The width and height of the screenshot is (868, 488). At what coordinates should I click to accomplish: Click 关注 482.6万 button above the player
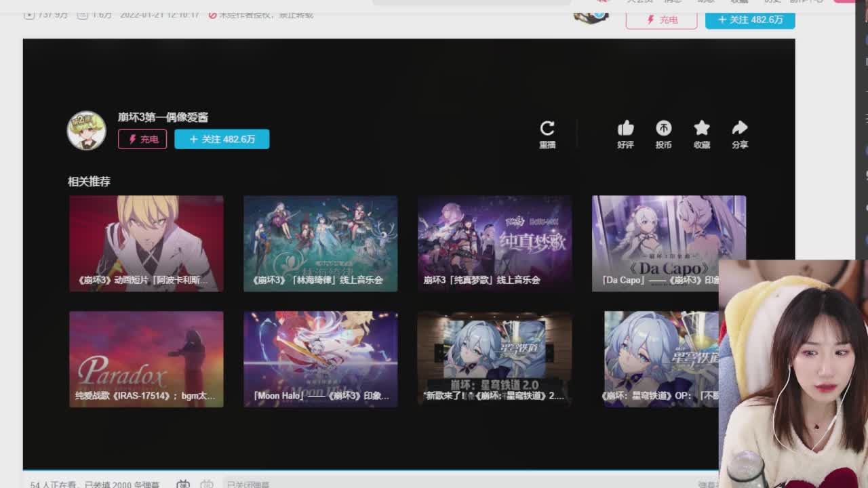pos(750,20)
